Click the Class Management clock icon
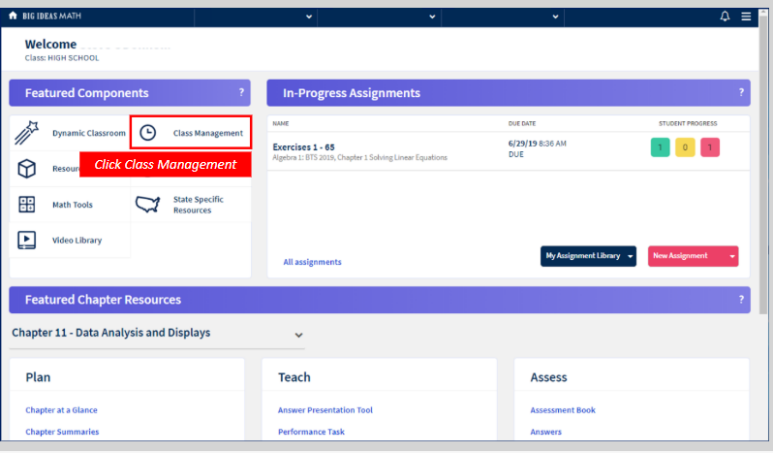Viewport: 773px width, 453px height. (x=148, y=133)
